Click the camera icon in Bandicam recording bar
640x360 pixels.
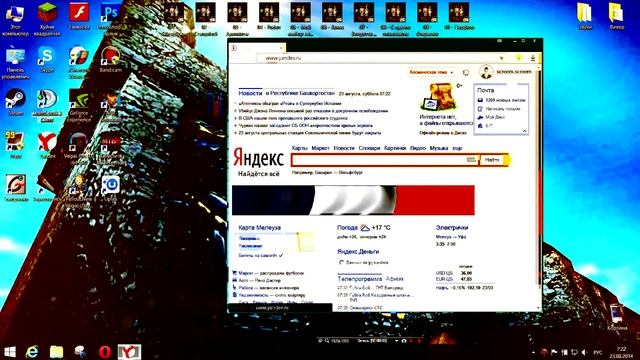[x=404, y=340]
